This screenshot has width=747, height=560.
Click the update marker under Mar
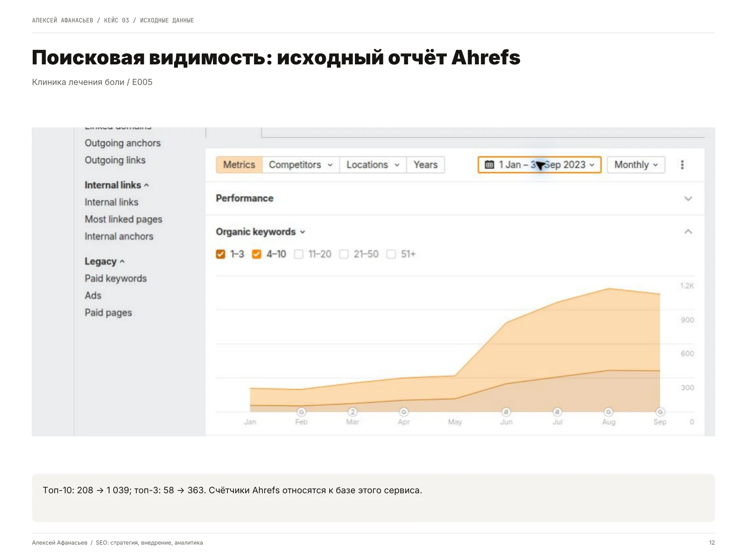click(x=352, y=412)
